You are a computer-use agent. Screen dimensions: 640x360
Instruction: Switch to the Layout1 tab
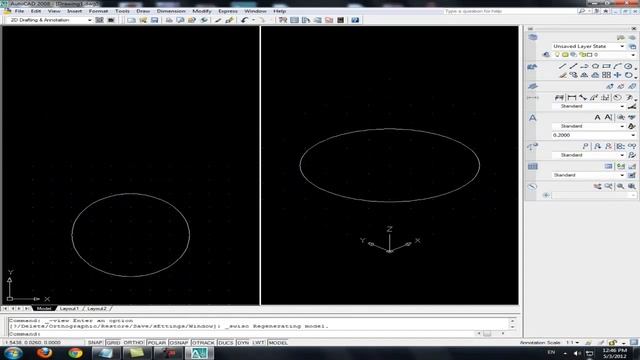(x=69, y=309)
